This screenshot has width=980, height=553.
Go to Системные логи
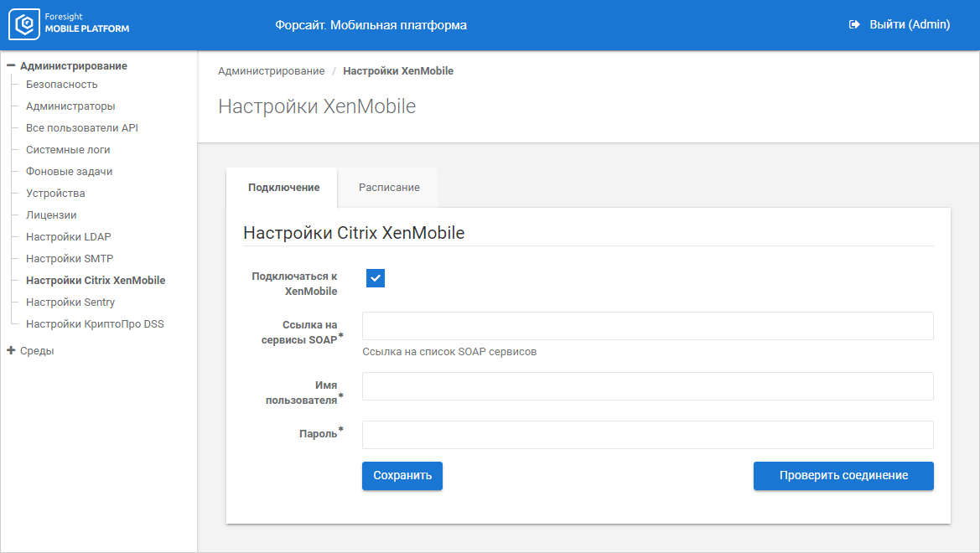click(x=68, y=150)
